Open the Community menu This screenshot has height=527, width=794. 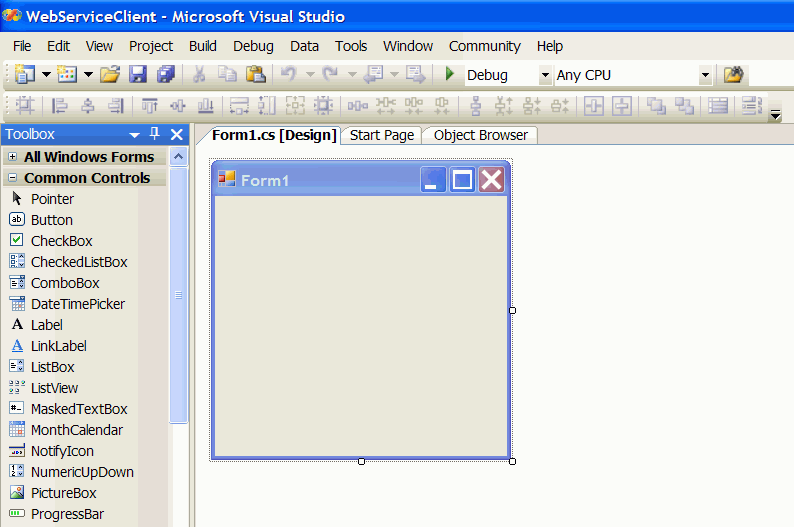click(x=485, y=46)
